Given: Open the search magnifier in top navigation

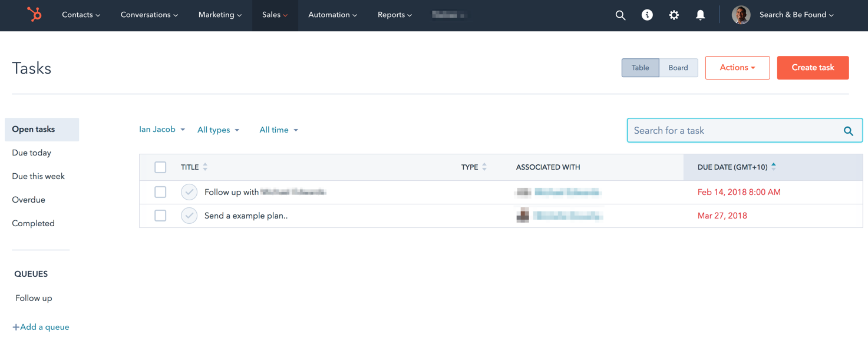Looking at the screenshot, I should click(621, 15).
